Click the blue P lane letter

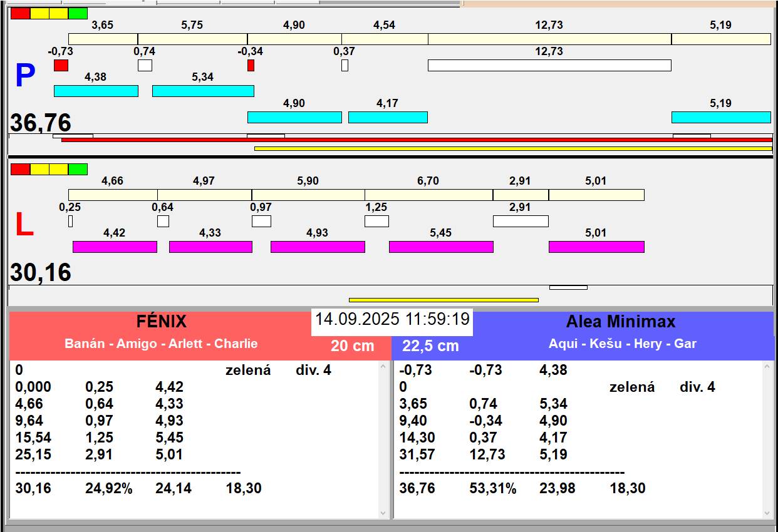click(x=24, y=76)
